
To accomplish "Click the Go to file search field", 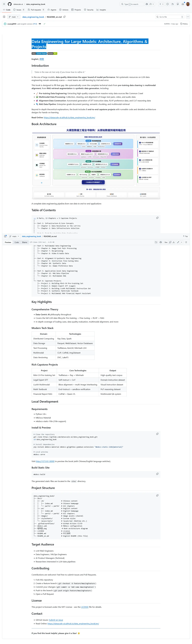I will [x=169, y=17].
